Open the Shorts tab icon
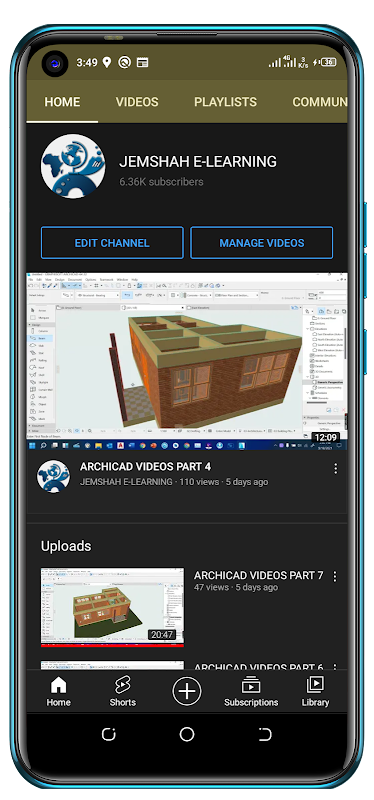Viewport: 374px width, 800px height. tap(122, 691)
